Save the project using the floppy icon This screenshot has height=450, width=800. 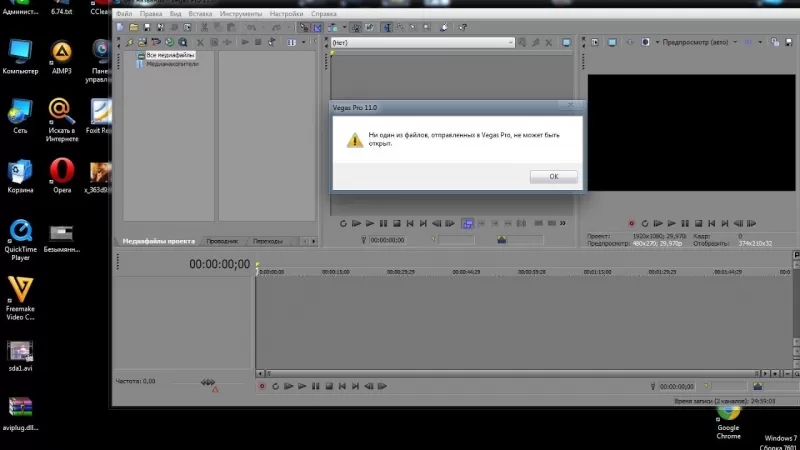[x=147, y=27]
